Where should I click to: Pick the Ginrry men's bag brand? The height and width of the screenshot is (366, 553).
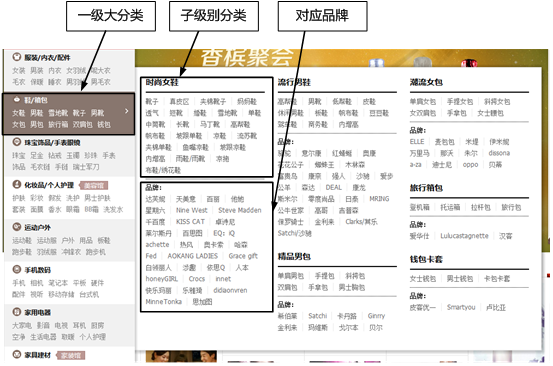(x=376, y=316)
